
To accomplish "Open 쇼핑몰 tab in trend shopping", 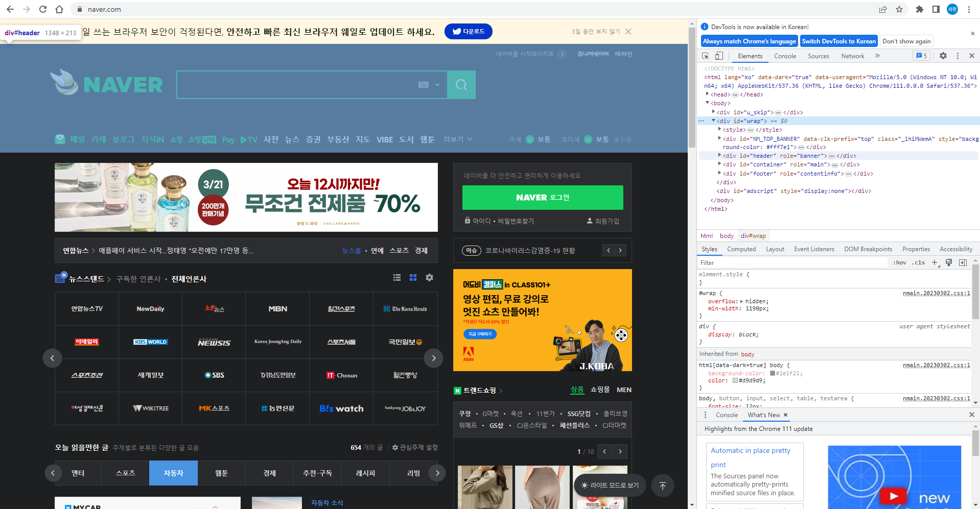I will tap(600, 390).
